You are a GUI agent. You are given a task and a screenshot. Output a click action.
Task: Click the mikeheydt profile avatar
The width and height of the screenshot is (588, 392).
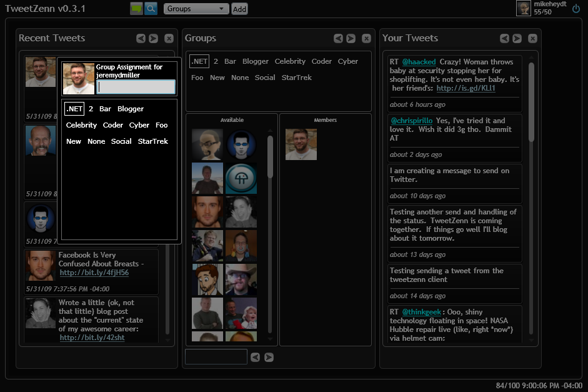pyautogui.click(x=524, y=8)
